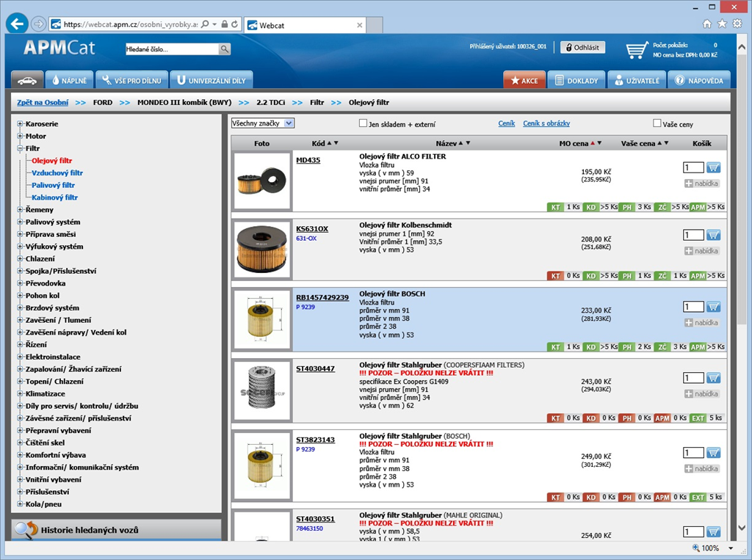Expand the Řemeny tree node
Image resolution: width=752 pixels, height=560 pixels.
[x=20, y=209]
